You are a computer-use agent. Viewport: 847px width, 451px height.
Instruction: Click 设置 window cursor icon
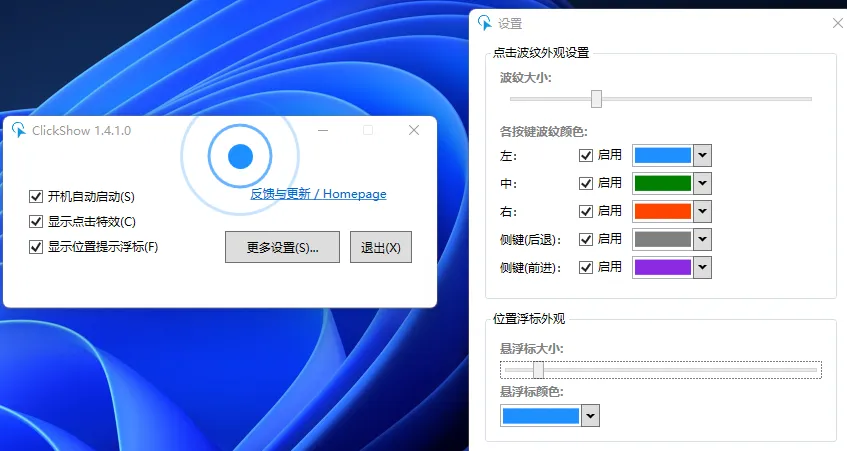click(x=485, y=23)
